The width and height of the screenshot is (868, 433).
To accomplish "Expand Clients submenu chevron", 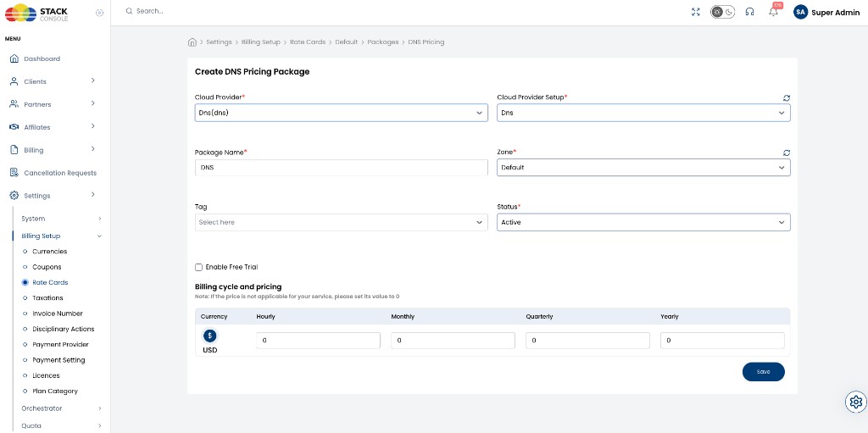I will pyautogui.click(x=93, y=80).
